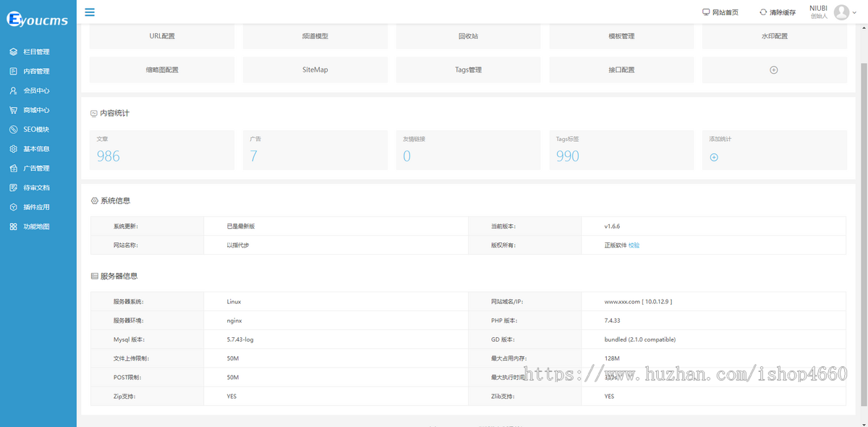Click the 128M max memory value
The width and height of the screenshot is (868, 427).
point(612,358)
